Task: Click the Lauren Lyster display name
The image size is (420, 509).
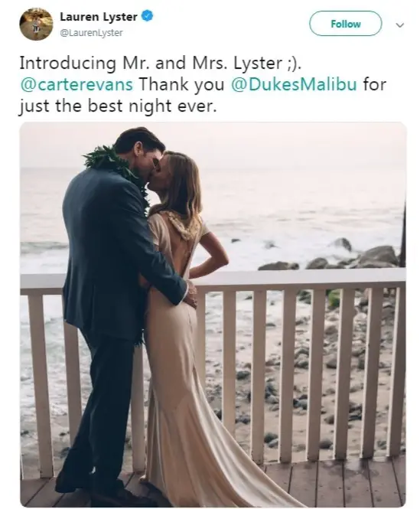Action: [x=99, y=17]
